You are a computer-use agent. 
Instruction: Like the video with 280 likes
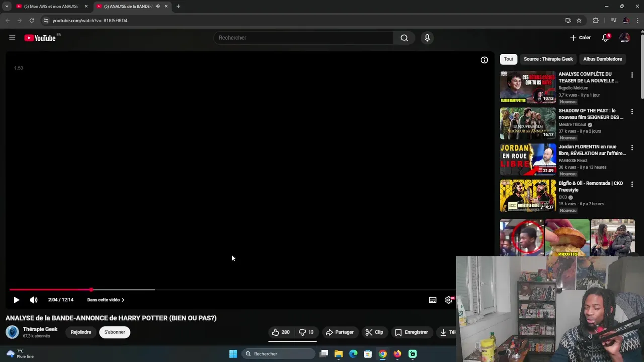click(281, 332)
